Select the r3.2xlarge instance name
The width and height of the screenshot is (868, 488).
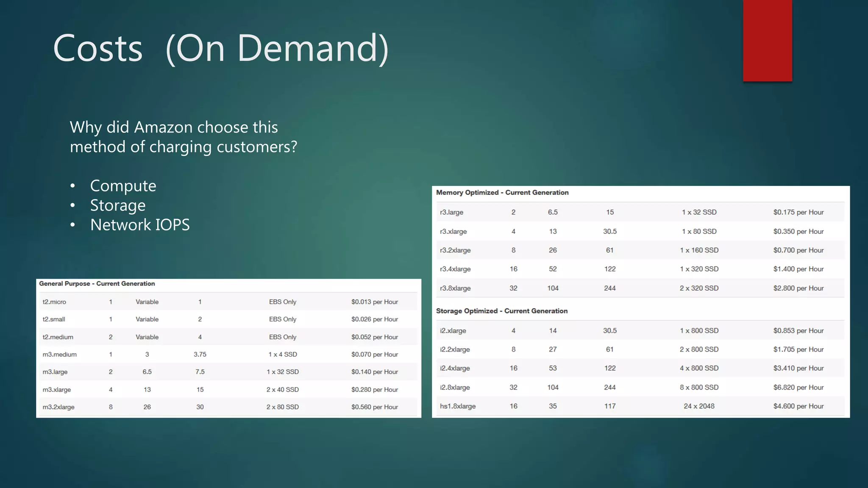click(x=455, y=250)
